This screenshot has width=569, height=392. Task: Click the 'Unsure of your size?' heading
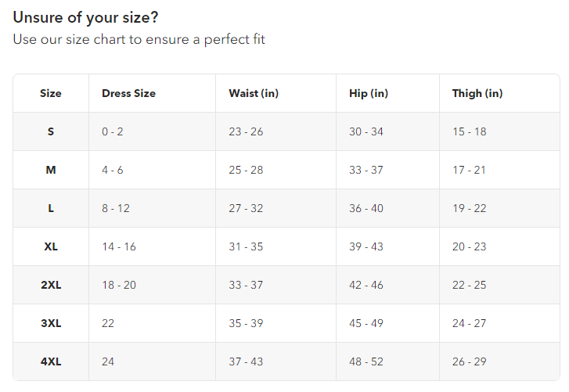pos(85,17)
